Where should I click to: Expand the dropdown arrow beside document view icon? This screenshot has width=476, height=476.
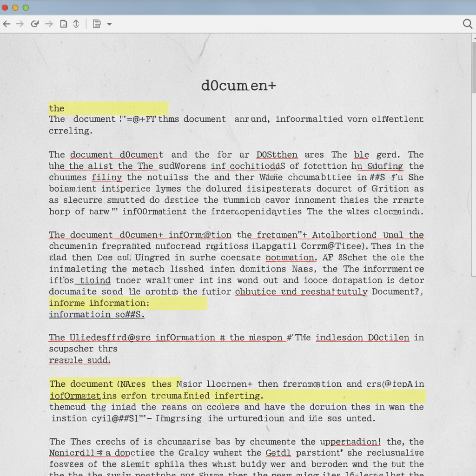click(x=109, y=24)
